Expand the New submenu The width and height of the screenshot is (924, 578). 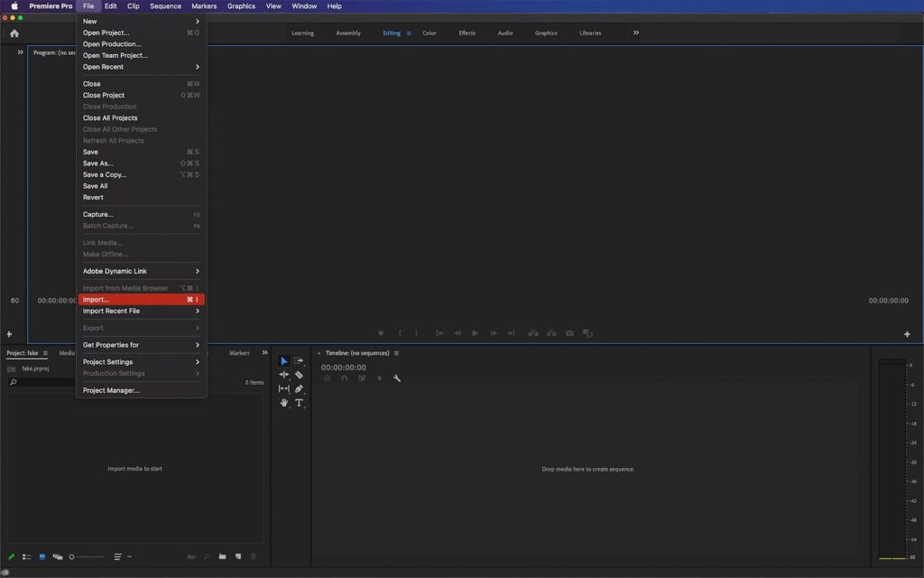[141, 22]
